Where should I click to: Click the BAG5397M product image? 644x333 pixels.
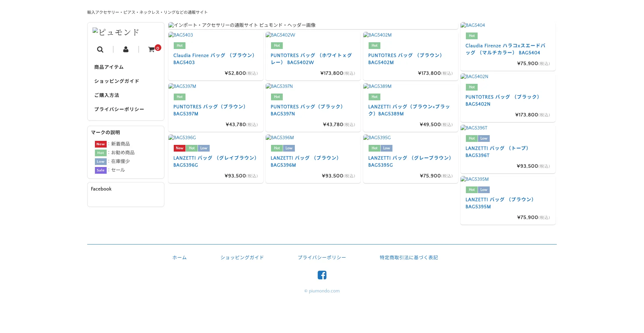[x=182, y=86]
